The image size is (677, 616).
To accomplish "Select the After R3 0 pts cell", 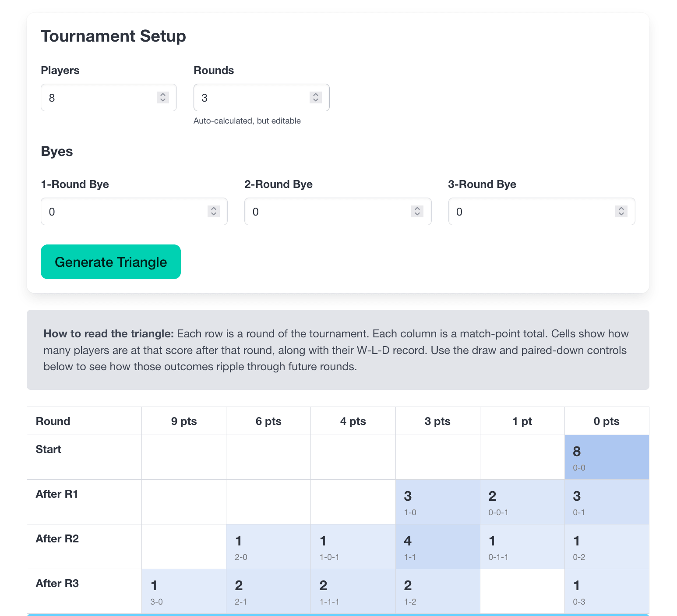I will (606, 591).
